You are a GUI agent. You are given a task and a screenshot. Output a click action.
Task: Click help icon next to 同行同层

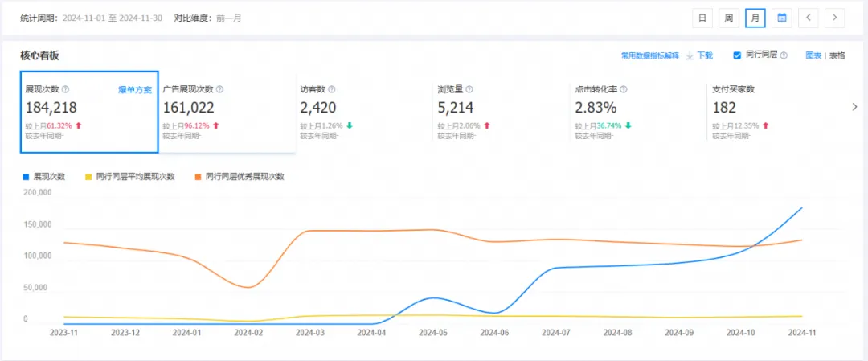tap(784, 55)
